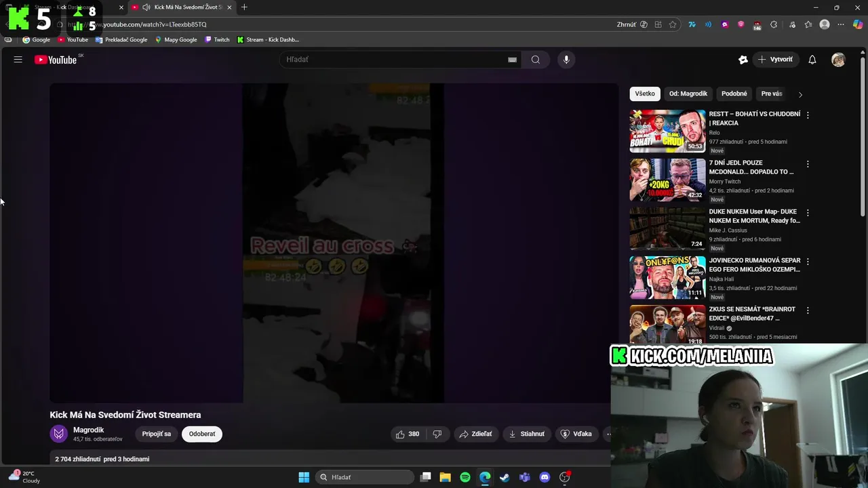Open the Copilot icon in browser toolbar
Image resolution: width=868 pixels, height=488 pixels.
(x=858, y=24)
